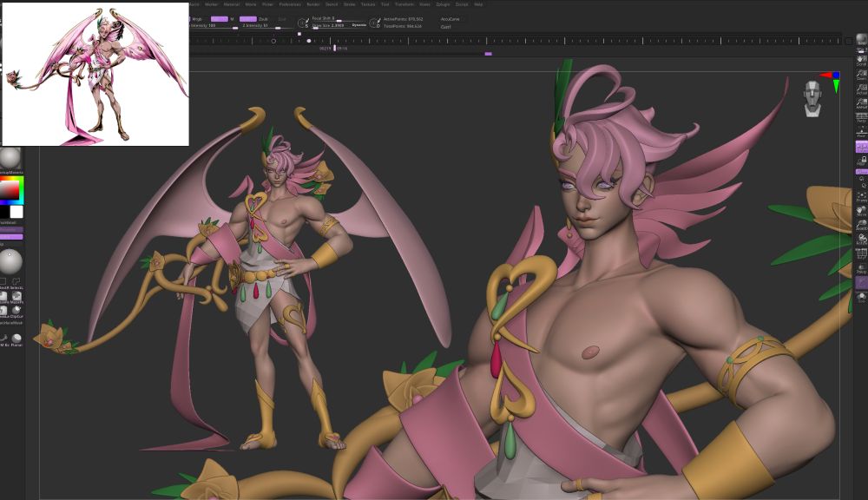This screenshot has width=868, height=500.
Task: Toggle the Dynamic draw size button
Action: (358, 25)
